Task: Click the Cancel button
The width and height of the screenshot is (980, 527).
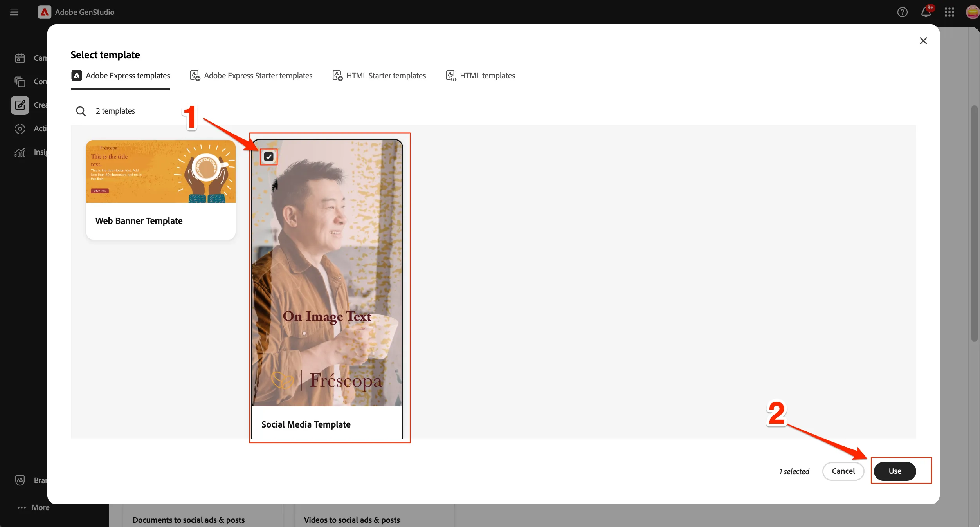Action: (843, 471)
